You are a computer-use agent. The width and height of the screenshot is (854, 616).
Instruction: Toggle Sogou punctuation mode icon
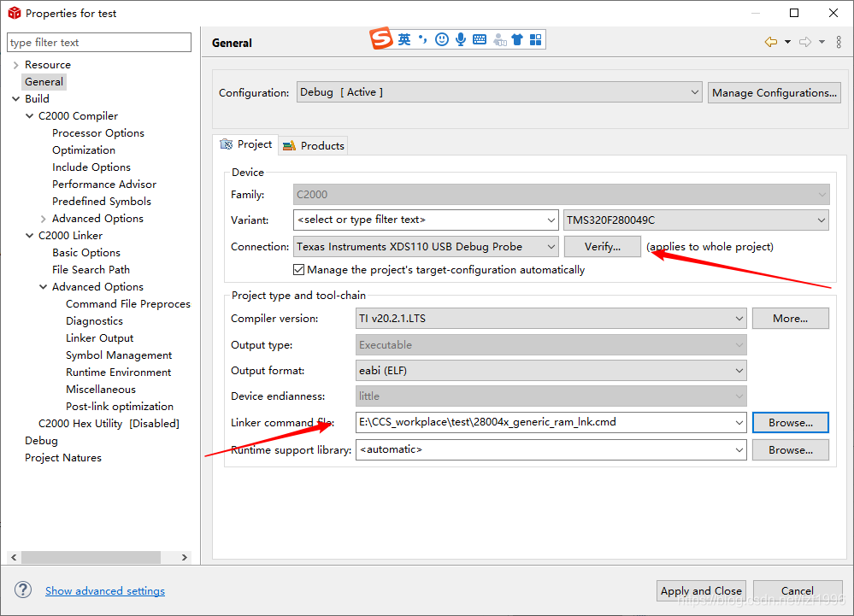[422, 39]
